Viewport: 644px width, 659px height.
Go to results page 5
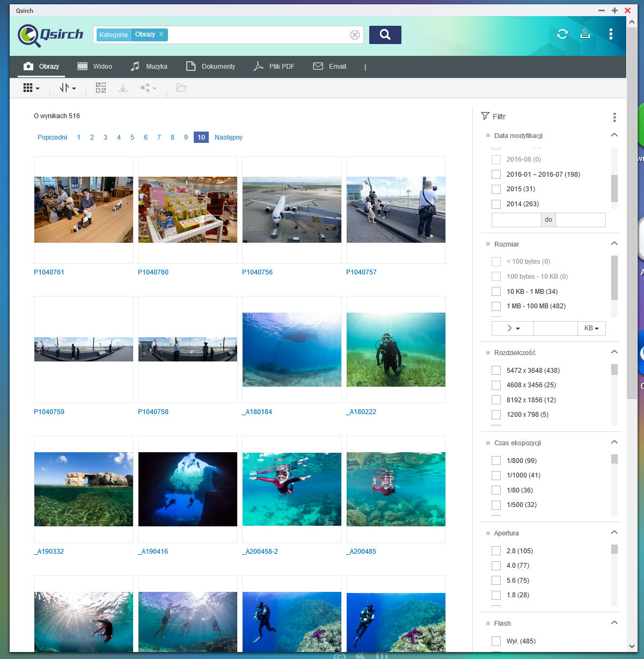click(x=132, y=137)
